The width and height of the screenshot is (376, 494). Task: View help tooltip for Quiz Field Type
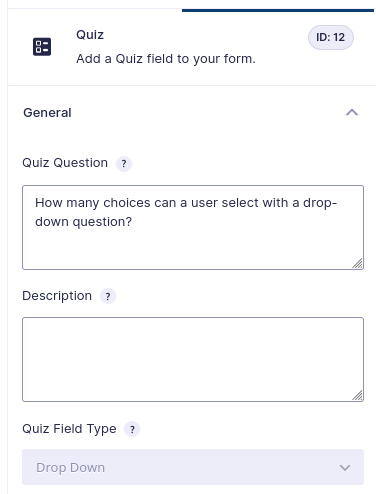(x=132, y=429)
